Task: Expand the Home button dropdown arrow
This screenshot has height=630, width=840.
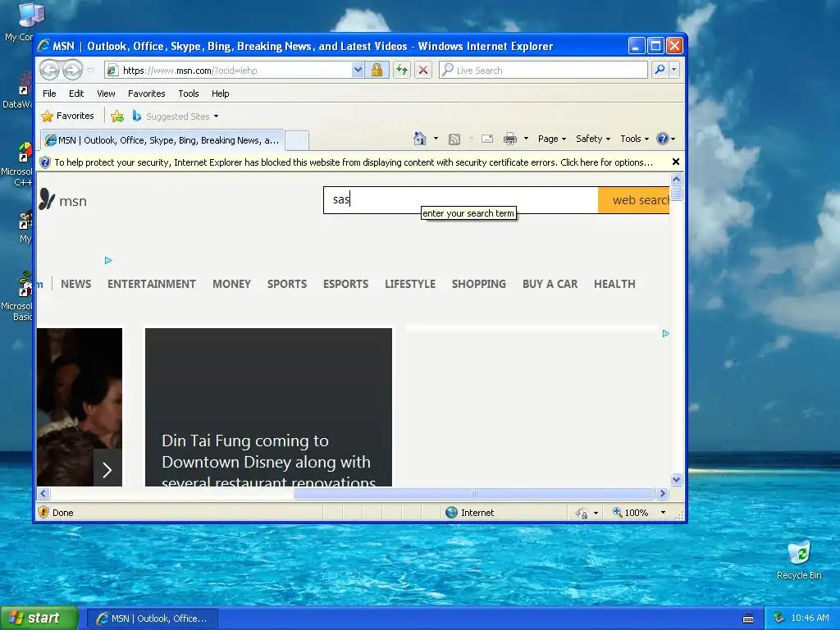Action: point(436,139)
